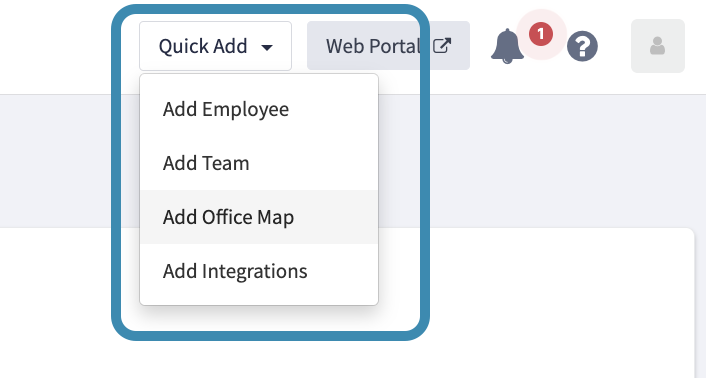Click the Quick Add text label
Image resolution: width=706 pixels, height=378 pixels.
coord(203,46)
